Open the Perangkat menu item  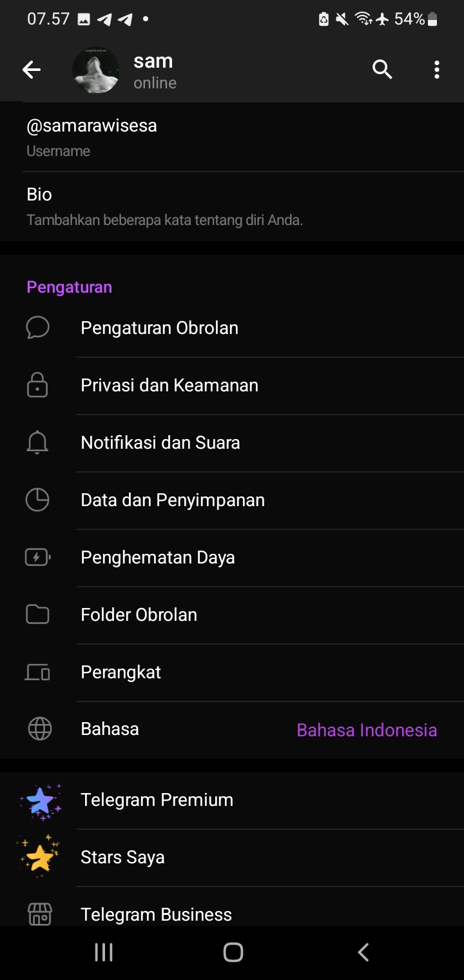pyautogui.click(x=121, y=672)
